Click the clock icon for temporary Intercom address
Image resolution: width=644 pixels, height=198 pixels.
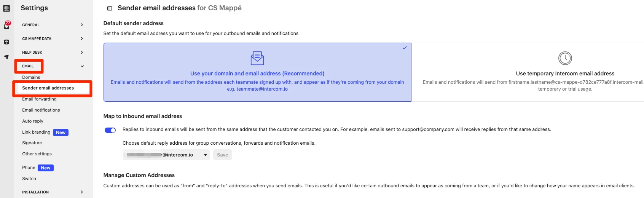565,58
